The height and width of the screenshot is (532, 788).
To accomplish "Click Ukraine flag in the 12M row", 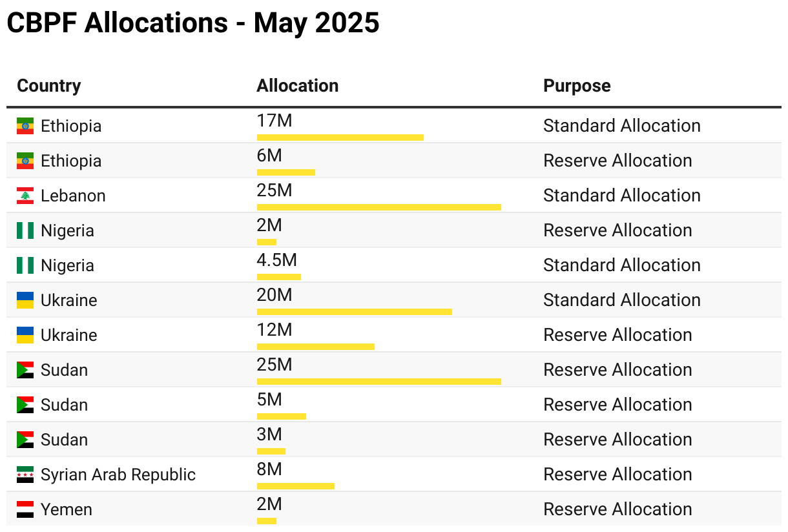I will 25,336.
